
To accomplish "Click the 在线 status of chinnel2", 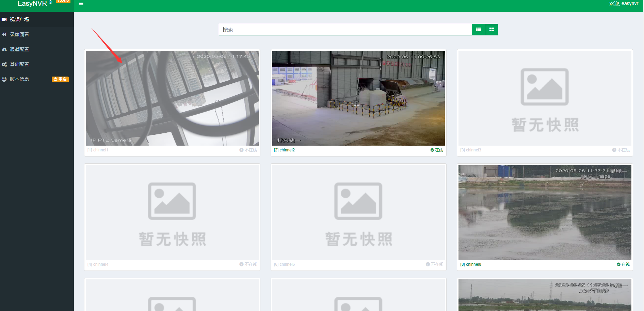I will click(437, 150).
